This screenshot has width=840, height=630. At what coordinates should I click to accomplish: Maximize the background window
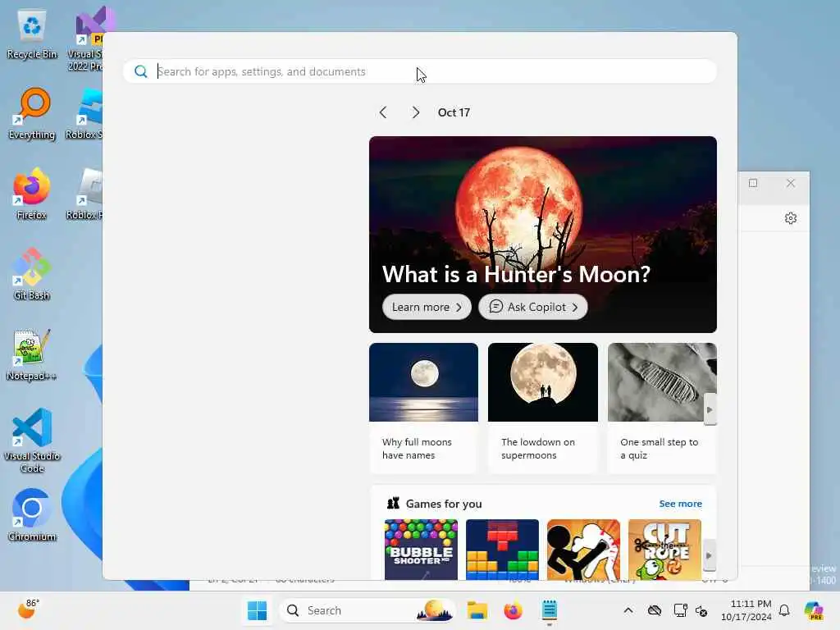tap(753, 183)
